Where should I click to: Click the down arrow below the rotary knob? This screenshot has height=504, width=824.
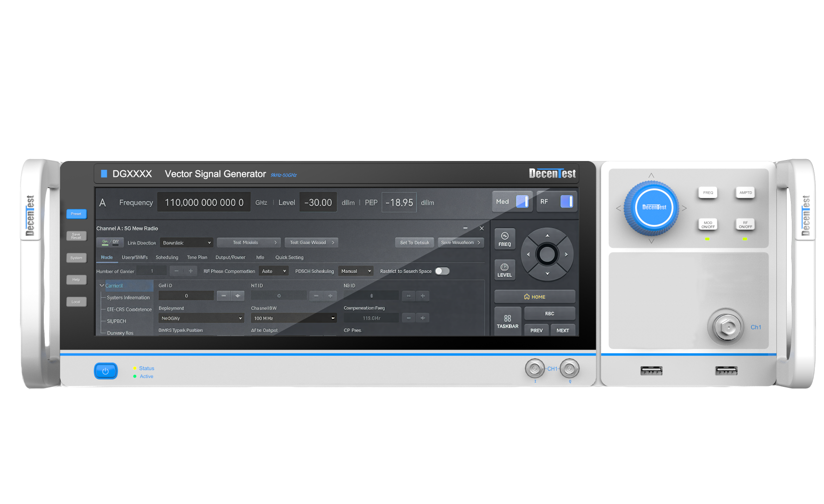(x=651, y=241)
